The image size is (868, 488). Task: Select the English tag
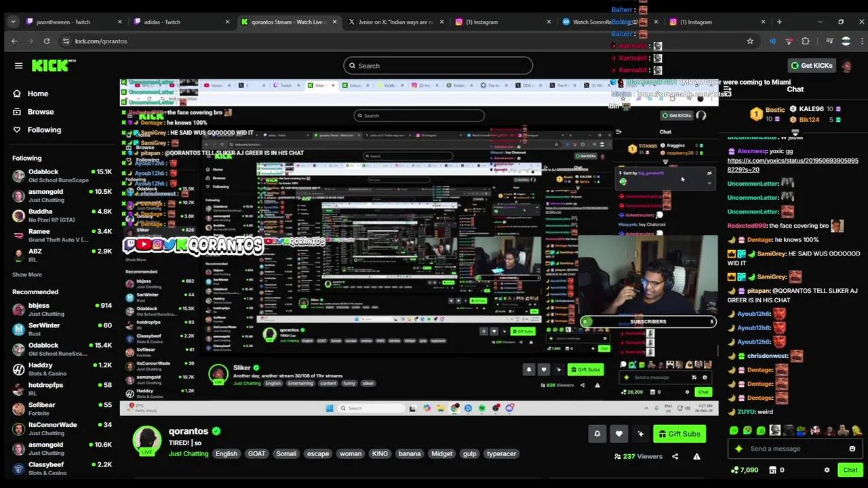click(226, 454)
